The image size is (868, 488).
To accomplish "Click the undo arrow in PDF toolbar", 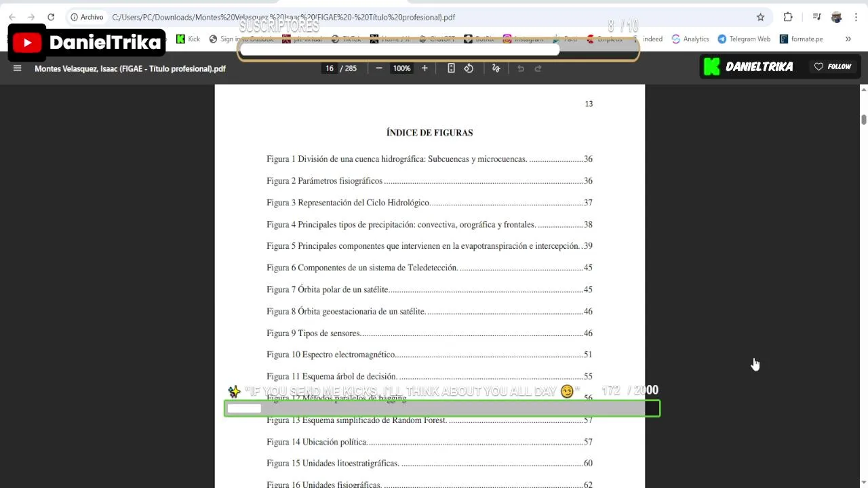I will pos(521,68).
